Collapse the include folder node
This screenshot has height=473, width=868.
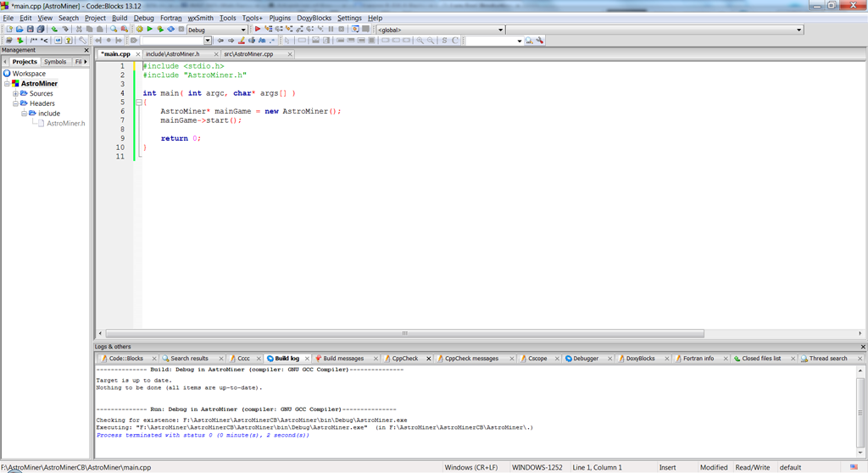point(25,114)
